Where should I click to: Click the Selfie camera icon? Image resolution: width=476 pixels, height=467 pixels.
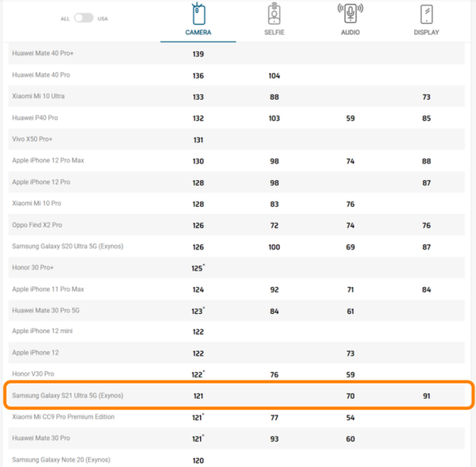(274, 14)
